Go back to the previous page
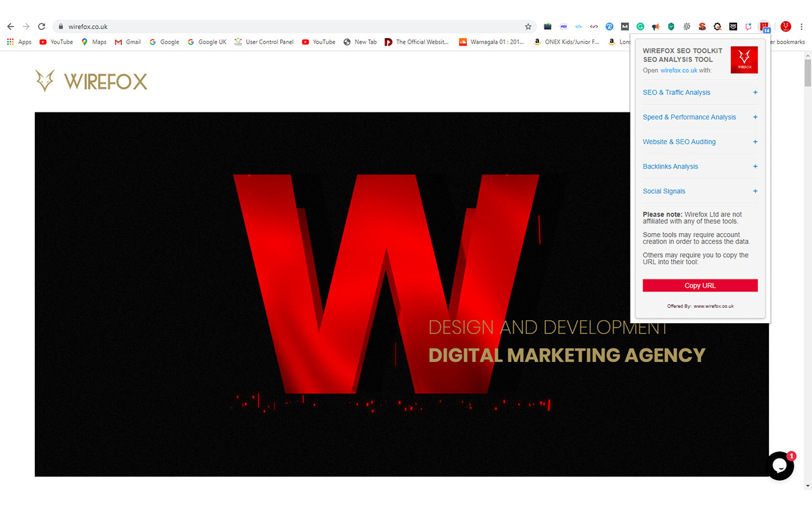The image size is (812, 508). click(10, 27)
